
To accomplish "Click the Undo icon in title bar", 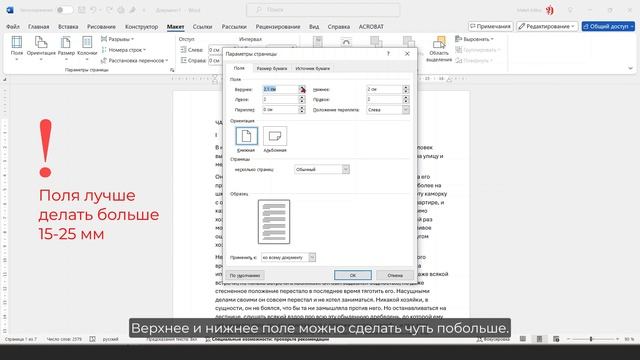I will (x=93, y=10).
